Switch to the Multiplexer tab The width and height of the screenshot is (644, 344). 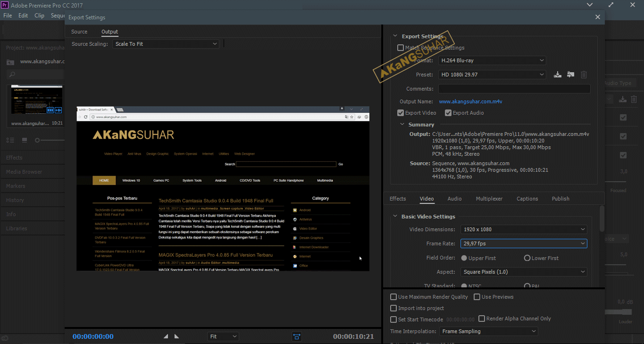489,199
